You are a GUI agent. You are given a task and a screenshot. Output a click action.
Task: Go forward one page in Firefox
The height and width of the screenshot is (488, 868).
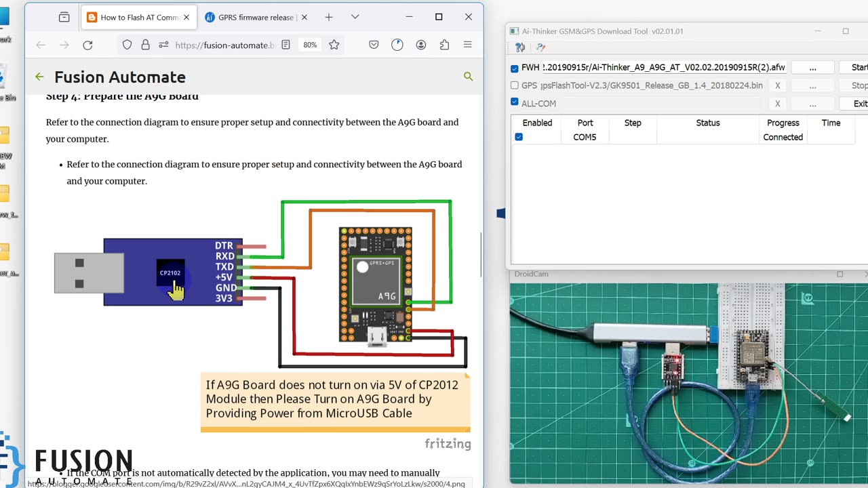(64, 45)
